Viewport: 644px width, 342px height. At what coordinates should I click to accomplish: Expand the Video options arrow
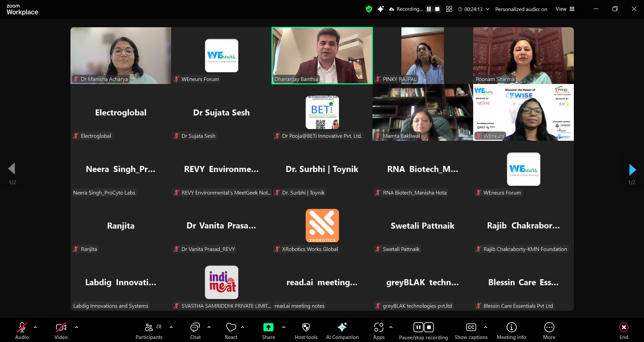point(77,327)
